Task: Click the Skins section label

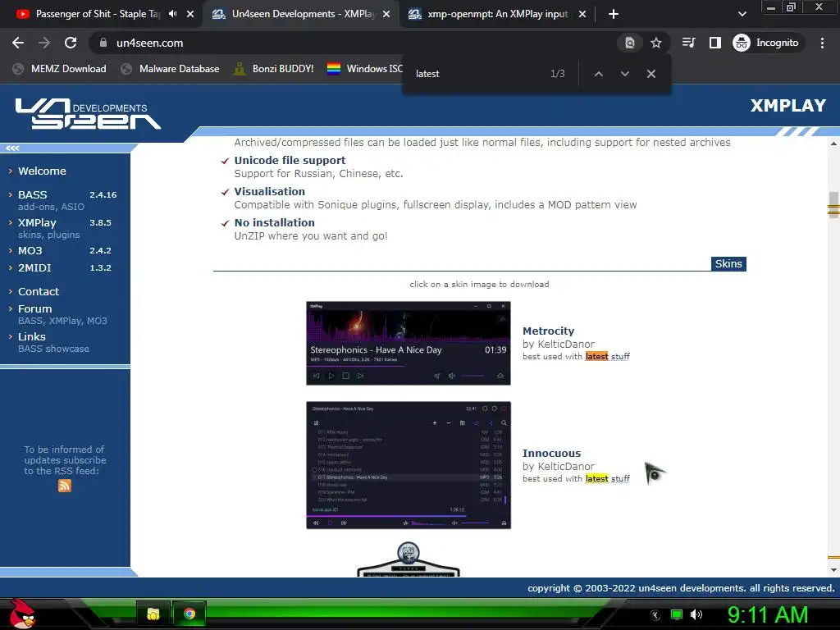Action: pyautogui.click(x=728, y=263)
